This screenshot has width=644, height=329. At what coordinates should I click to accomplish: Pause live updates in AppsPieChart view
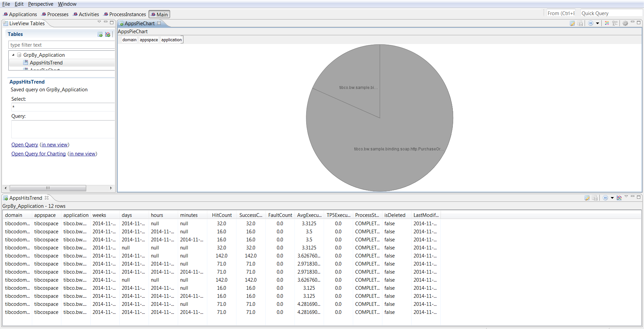tap(591, 23)
